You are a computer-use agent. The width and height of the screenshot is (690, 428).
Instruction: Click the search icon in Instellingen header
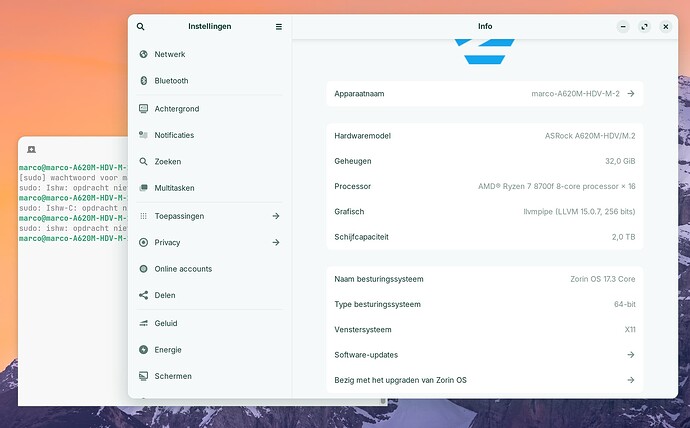click(140, 26)
